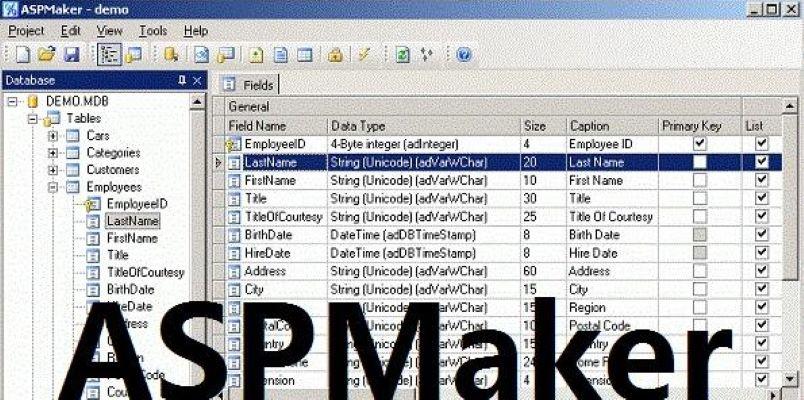The height and width of the screenshot is (400, 804).
Task: Open the Project menu
Action: pyautogui.click(x=26, y=31)
